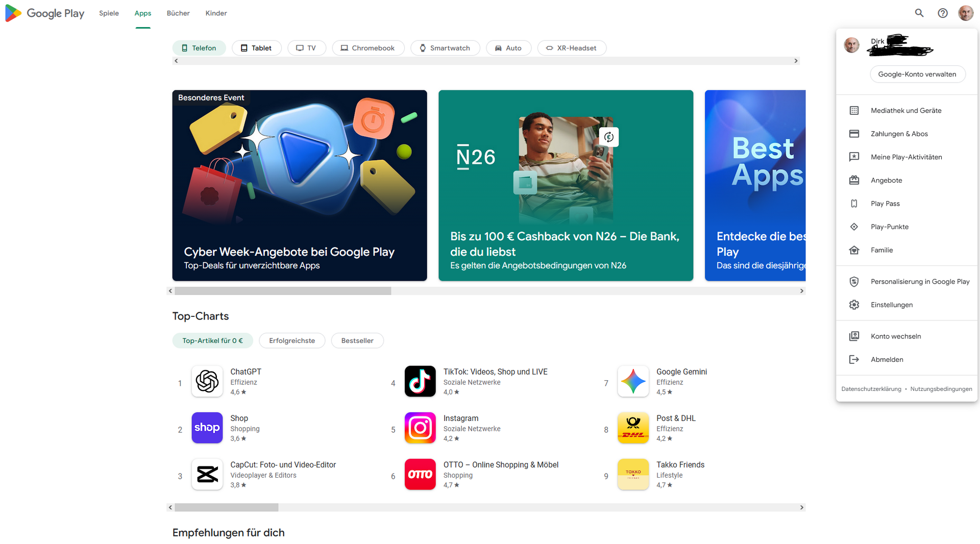
Task: Click the search magnifier icon
Action: 919,13
